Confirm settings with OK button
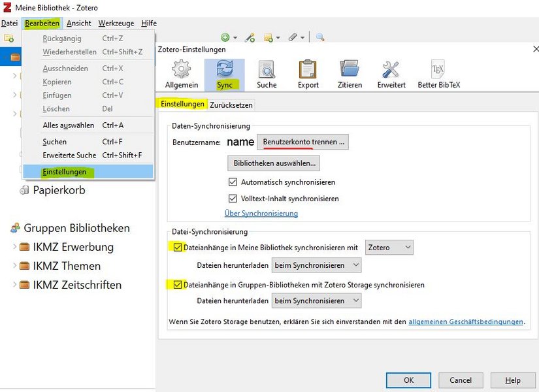Image resolution: width=539 pixels, height=392 pixels. [x=408, y=380]
